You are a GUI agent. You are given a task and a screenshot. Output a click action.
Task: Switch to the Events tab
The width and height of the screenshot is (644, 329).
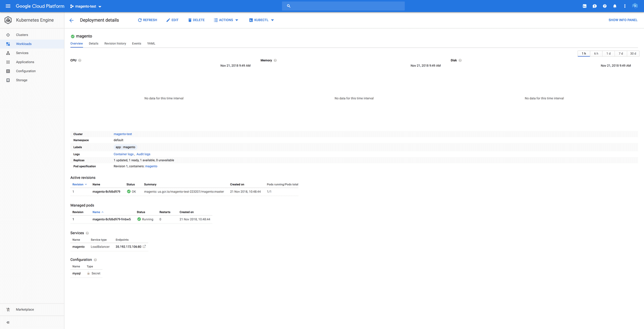coord(137,44)
